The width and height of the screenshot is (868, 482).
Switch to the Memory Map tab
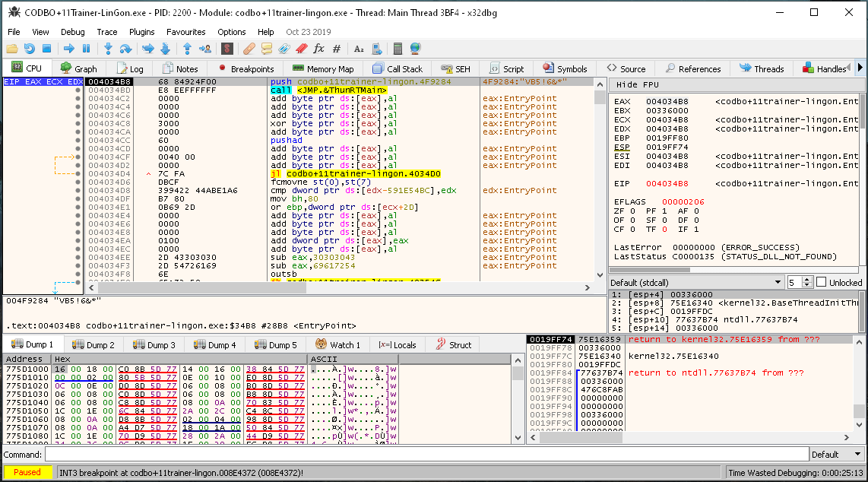(x=323, y=68)
